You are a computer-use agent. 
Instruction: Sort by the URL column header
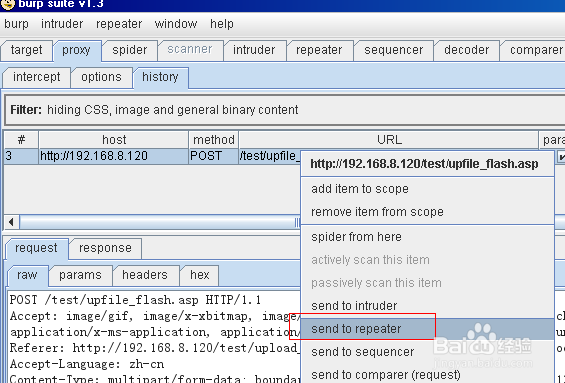(389, 140)
